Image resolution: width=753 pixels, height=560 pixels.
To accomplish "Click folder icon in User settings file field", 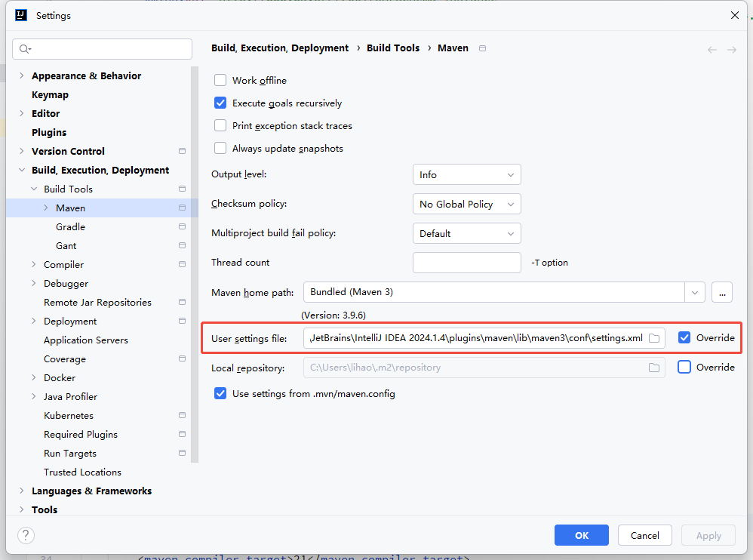I will pos(654,338).
